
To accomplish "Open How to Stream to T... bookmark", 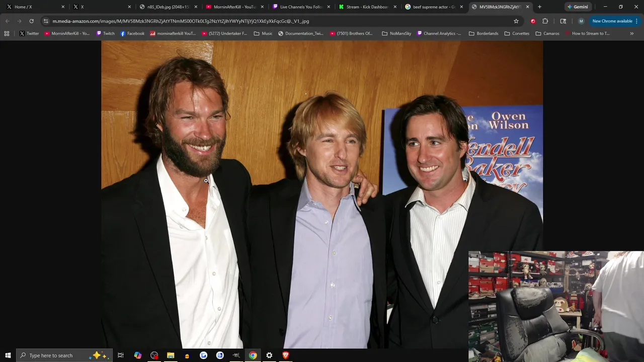I will (x=587, y=34).
